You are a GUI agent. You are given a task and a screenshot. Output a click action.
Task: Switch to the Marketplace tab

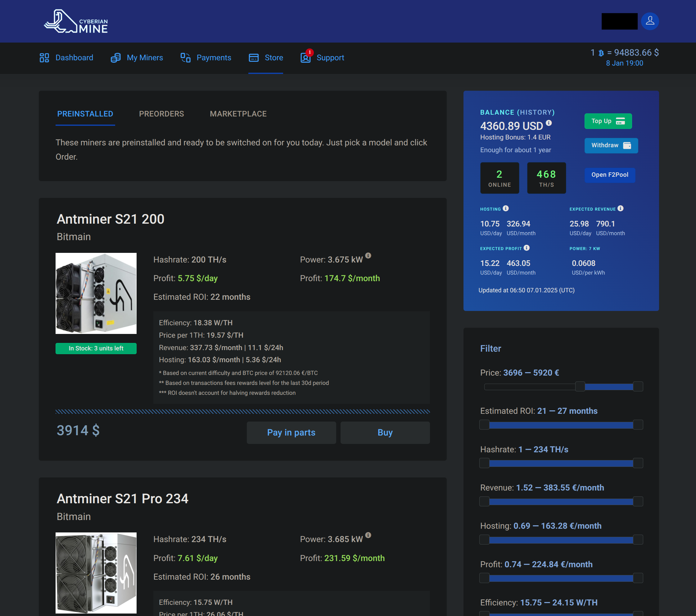click(238, 114)
